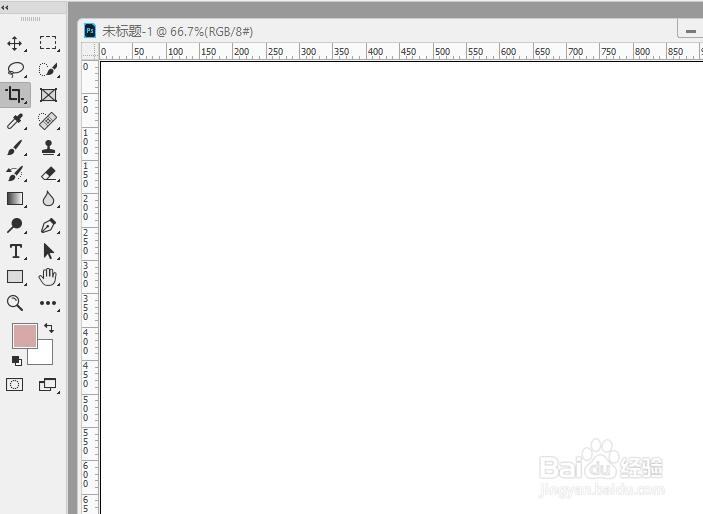Click the ruler origin corner box

point(90,51)
